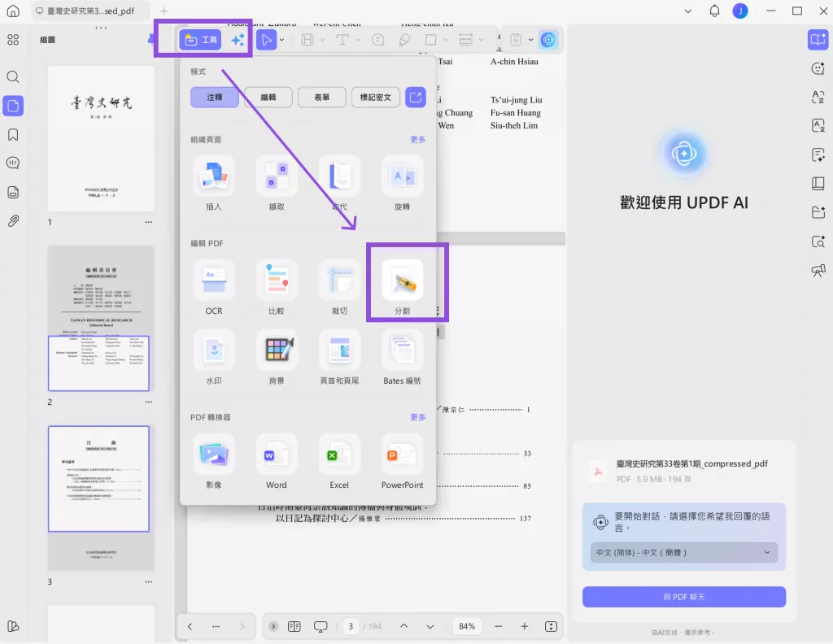This screenshot has width=833, height=644.
Task: Toggle the UPDF AI panel toolbar icon
Action: point(547,40)
